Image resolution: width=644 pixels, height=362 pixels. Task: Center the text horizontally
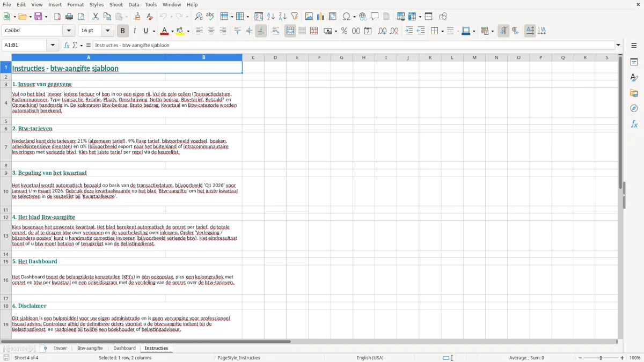211,31
